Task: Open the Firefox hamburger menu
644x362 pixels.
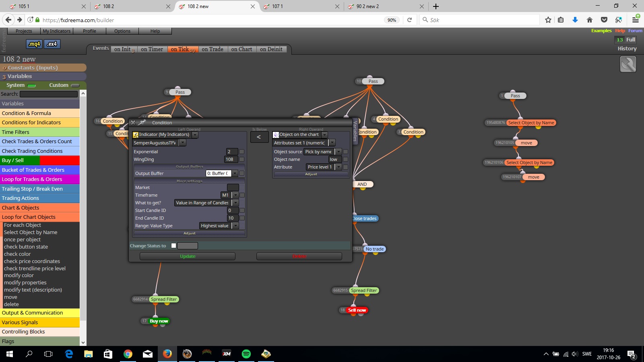Action: coord(636,19)
